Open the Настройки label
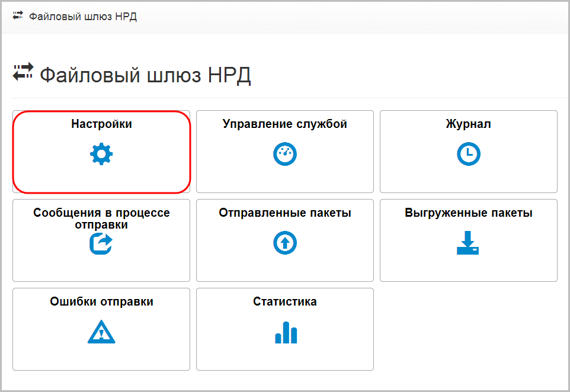 tap(101, 124)
